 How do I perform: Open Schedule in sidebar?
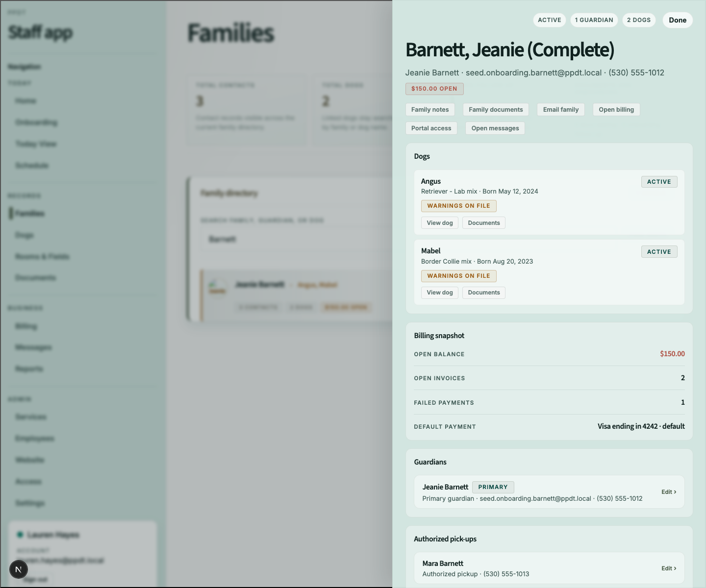[32, 166]
